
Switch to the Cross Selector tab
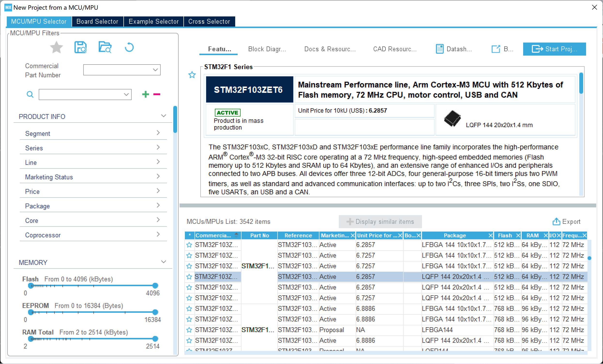tap(209, 22)
